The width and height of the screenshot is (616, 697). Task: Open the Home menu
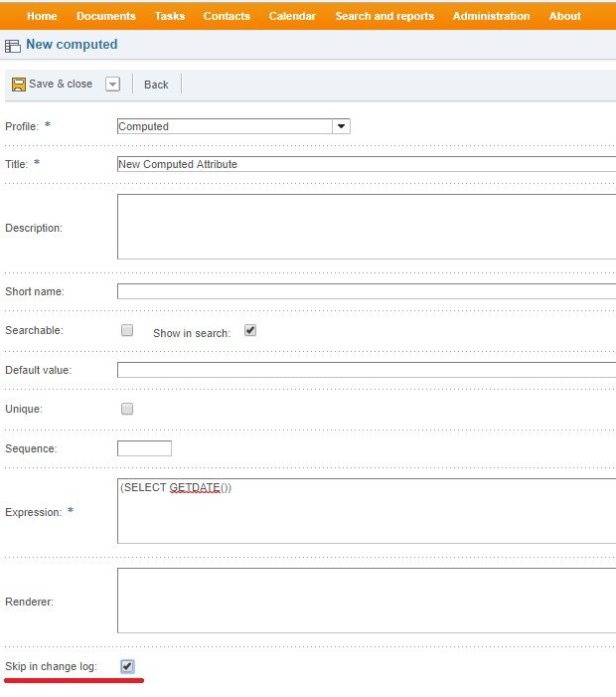[42, 16]
